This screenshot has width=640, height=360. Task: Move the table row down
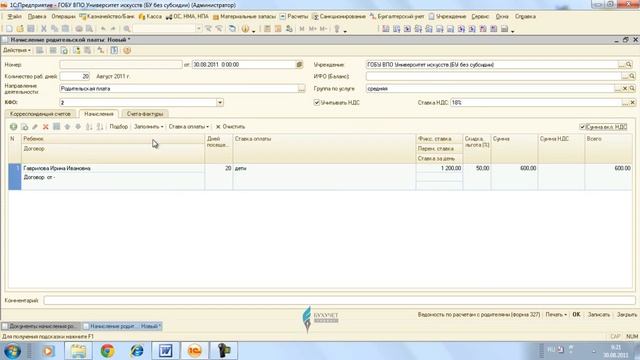tap(78, 127)
